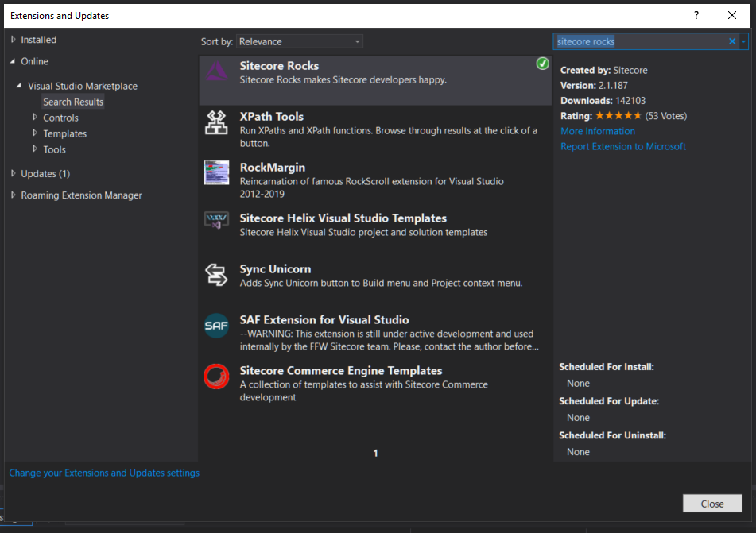Image resolution: width=756 pixels, height=533 pixels.
Task: Click the RockMargin extension icon
Action: [216, 173]
